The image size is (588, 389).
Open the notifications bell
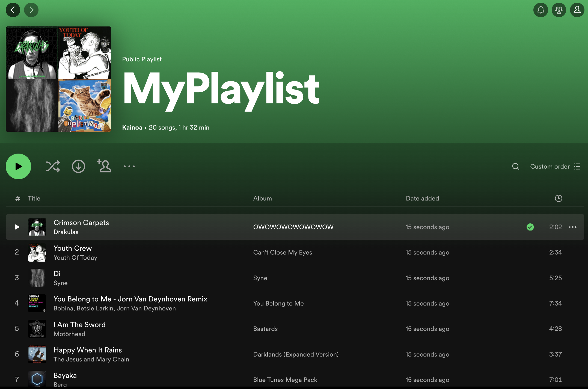541,10
